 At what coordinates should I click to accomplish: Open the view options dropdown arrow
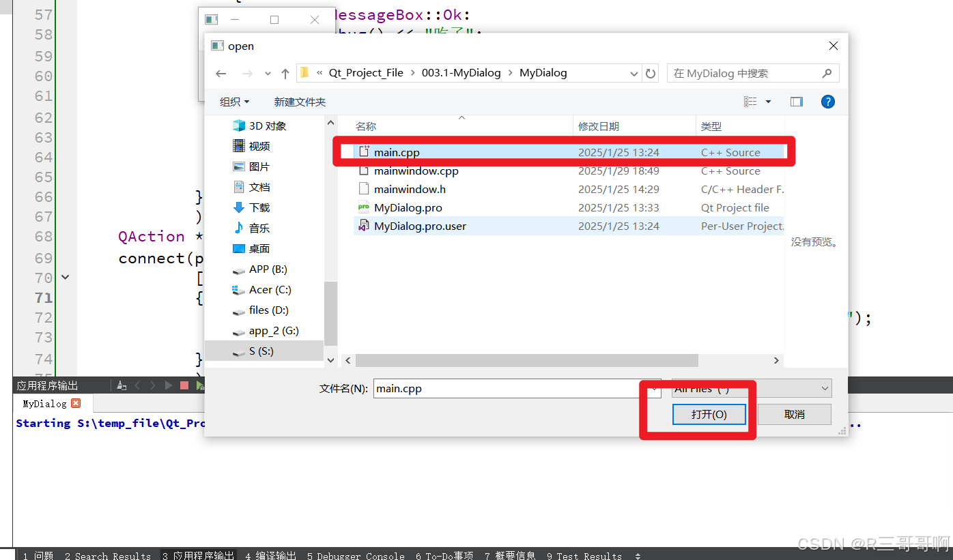(768, 102)
